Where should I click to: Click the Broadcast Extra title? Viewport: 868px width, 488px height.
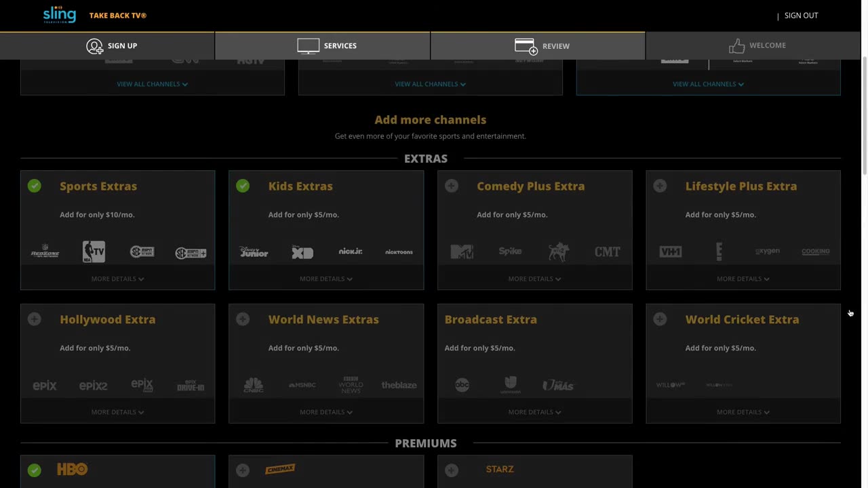click(491, 319)
